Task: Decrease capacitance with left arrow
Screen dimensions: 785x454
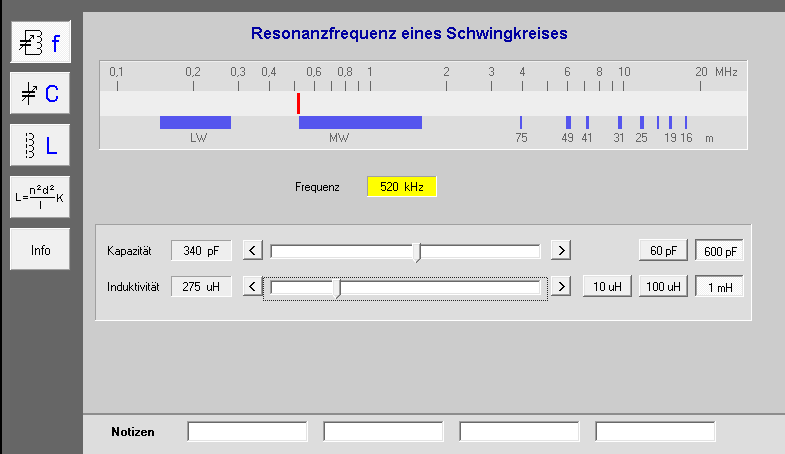Action: pos(254,250)
